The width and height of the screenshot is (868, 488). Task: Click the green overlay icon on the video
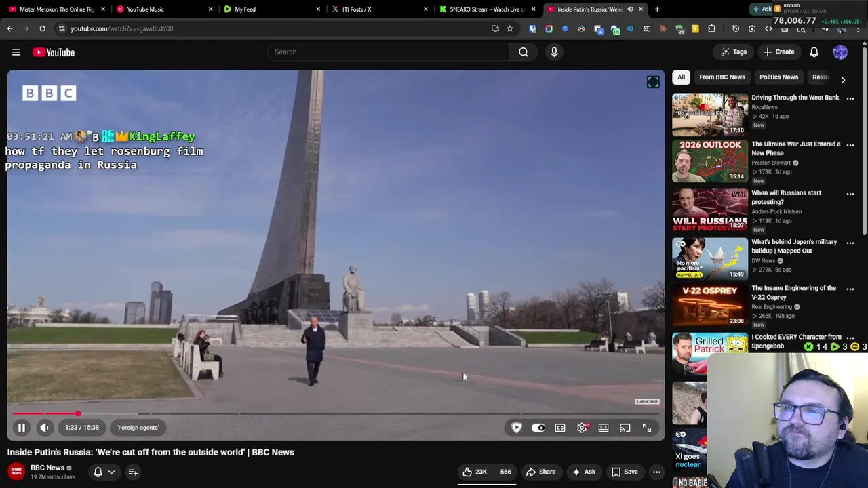(x=653, y=82)
